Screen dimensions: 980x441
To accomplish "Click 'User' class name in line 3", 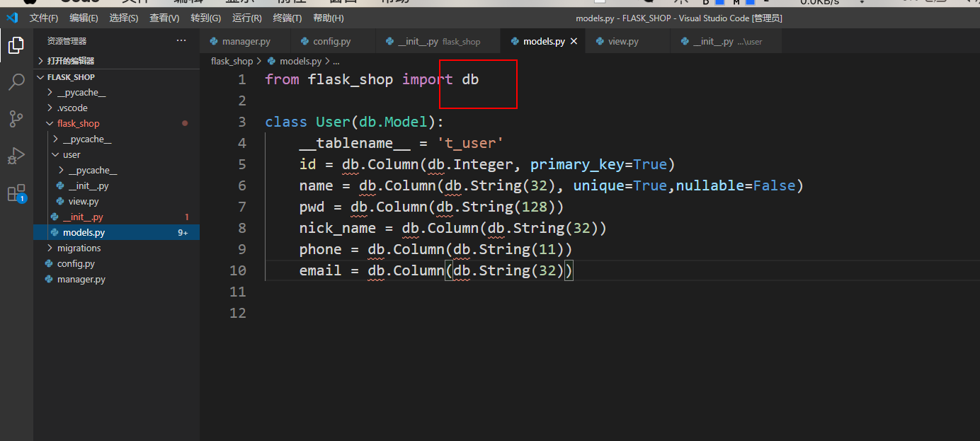I will 333,122.
